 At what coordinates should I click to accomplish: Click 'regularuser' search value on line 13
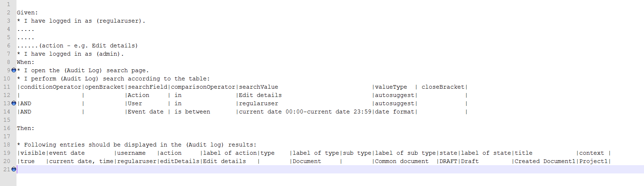pos(259,103)
